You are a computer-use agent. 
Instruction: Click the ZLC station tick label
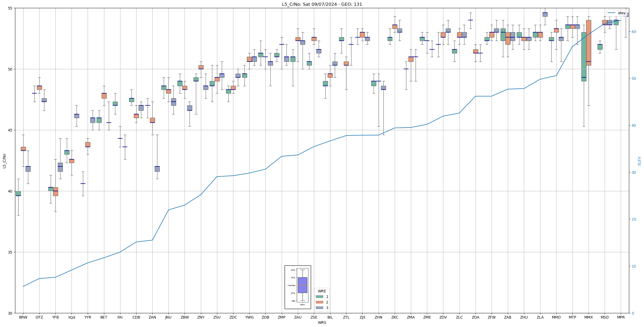459,317
